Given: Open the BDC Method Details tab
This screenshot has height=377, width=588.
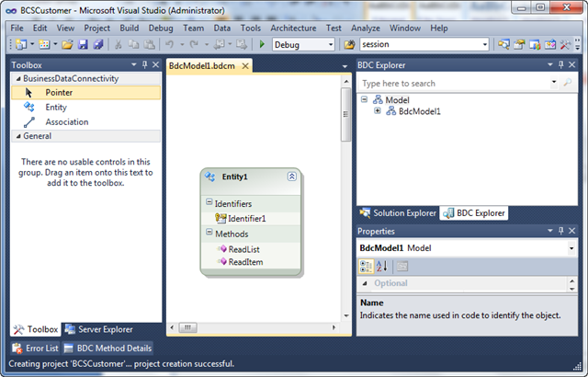Looking at the screenshot, I should pyautogui.click(x=108, y=348).
